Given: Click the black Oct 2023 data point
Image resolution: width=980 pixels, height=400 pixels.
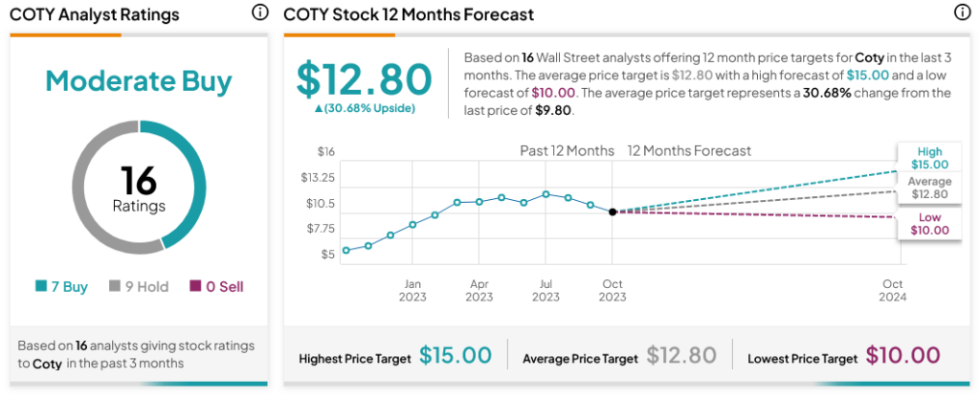Looking at the screenshot, I should point(612,211).
